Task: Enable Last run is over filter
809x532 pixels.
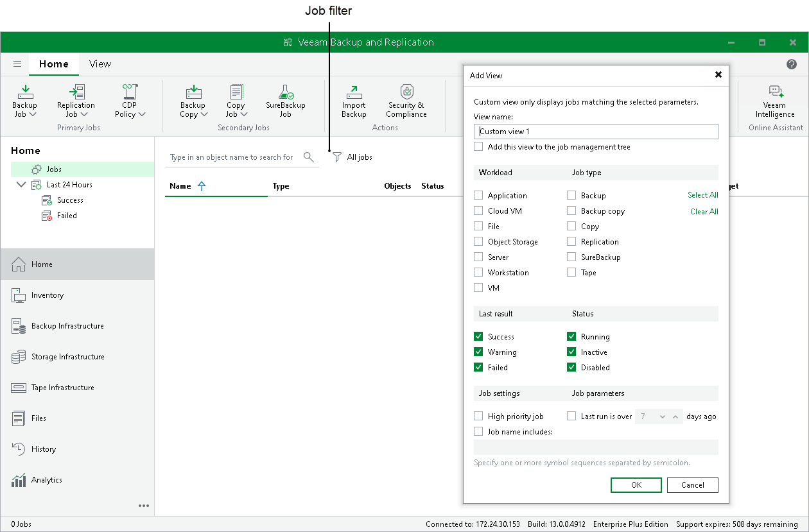Action: click(x=571, y=416)
